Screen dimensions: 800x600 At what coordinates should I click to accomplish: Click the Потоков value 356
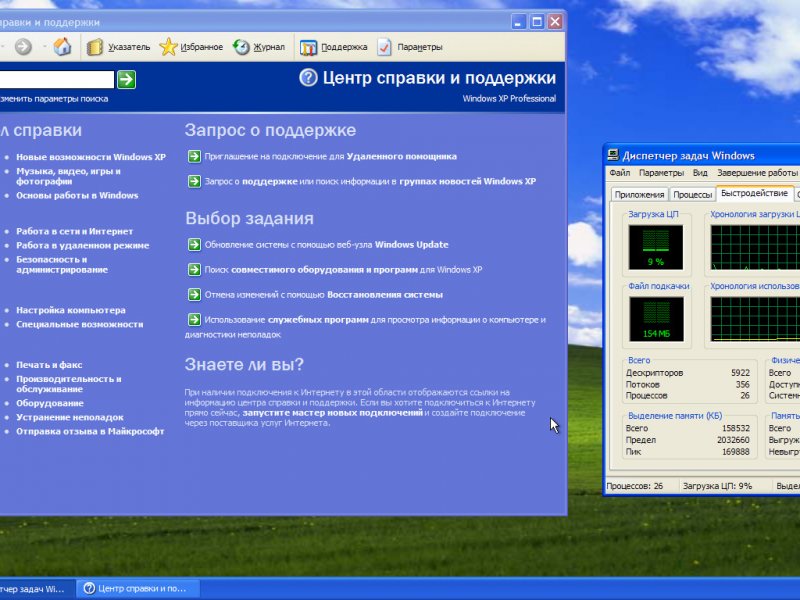pos(743,385)
